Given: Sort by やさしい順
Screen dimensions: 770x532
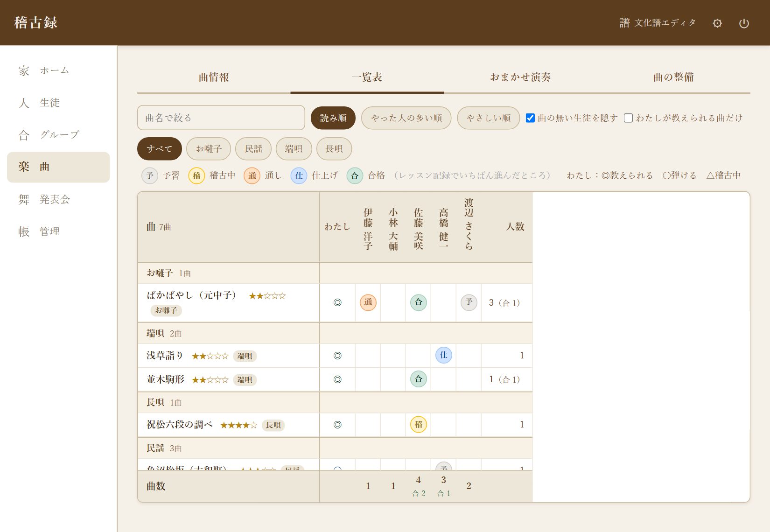Looking at the screenshot, I should [x=489, y=118].
